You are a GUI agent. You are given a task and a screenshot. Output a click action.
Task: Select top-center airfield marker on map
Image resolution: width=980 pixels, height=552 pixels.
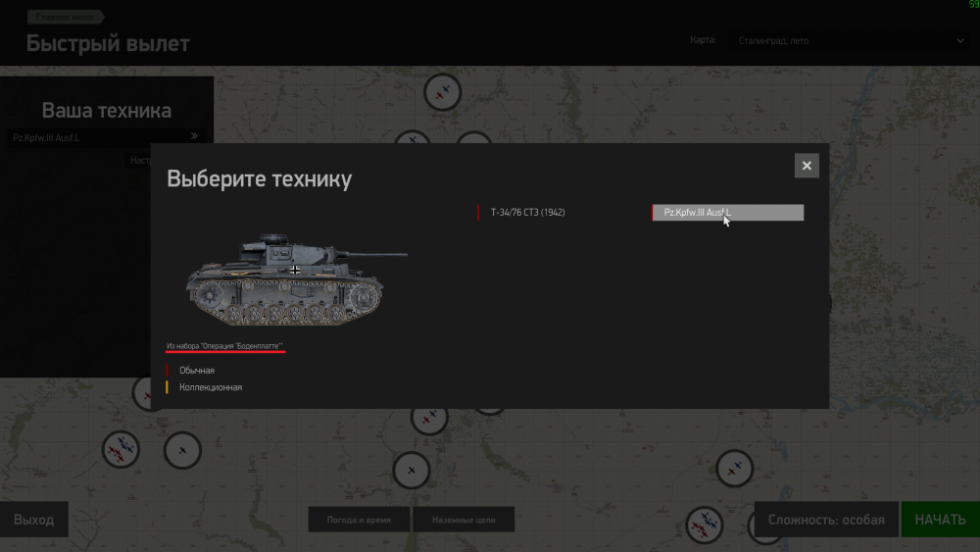tap(443, 92)
